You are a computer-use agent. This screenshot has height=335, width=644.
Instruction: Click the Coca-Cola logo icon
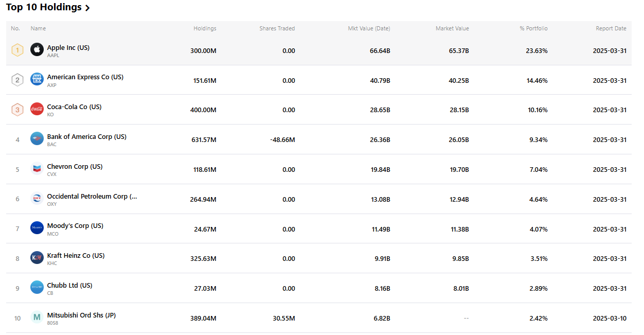37,109
